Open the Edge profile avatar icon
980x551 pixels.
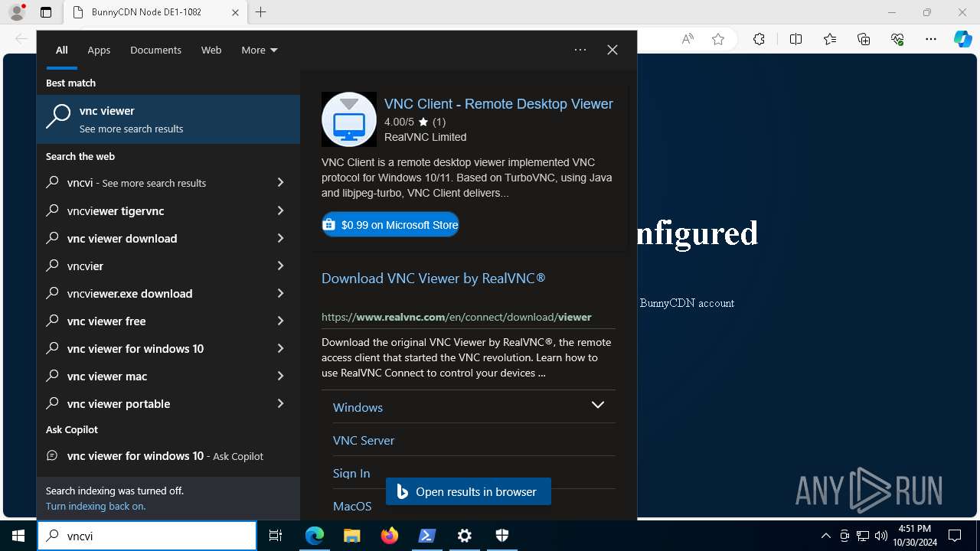click(x=17, y=12)
